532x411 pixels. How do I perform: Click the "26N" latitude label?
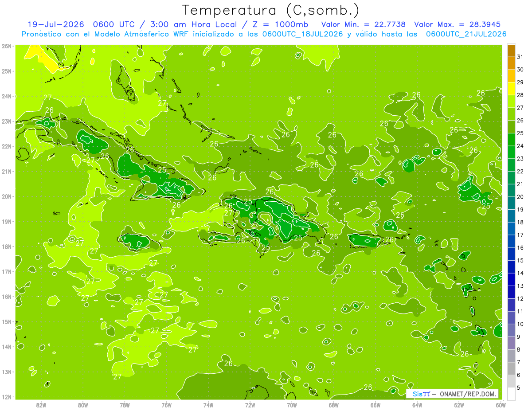pyautogui.click(x=6, y=46)
